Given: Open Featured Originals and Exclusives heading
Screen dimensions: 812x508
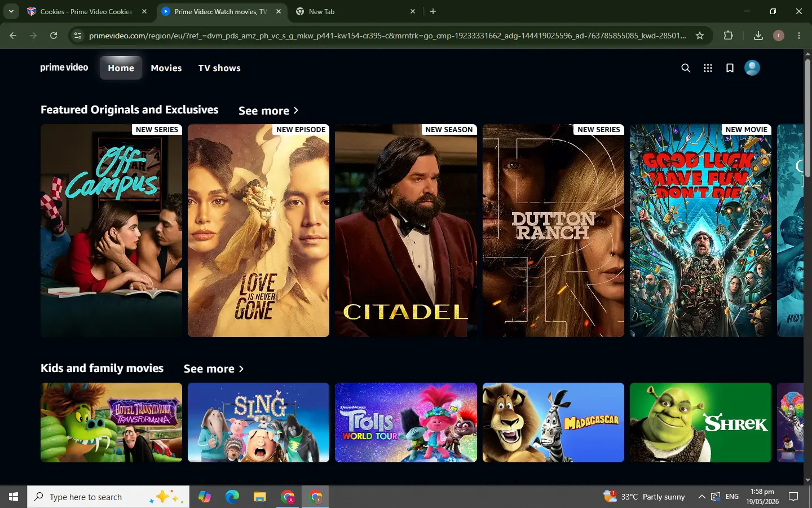Looking at the screenshot, I should pyautogui.click(x=130, y=110).
